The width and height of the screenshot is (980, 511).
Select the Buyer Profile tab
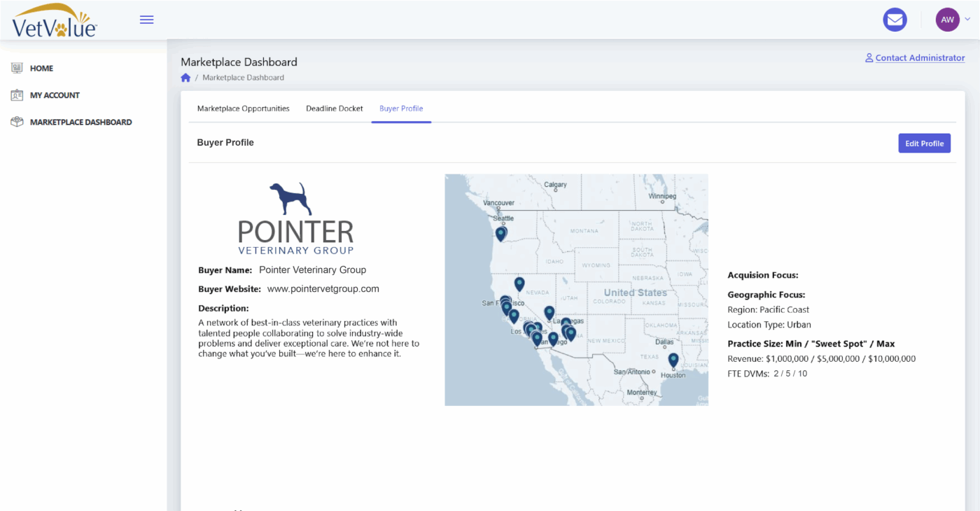click(401, 108)
